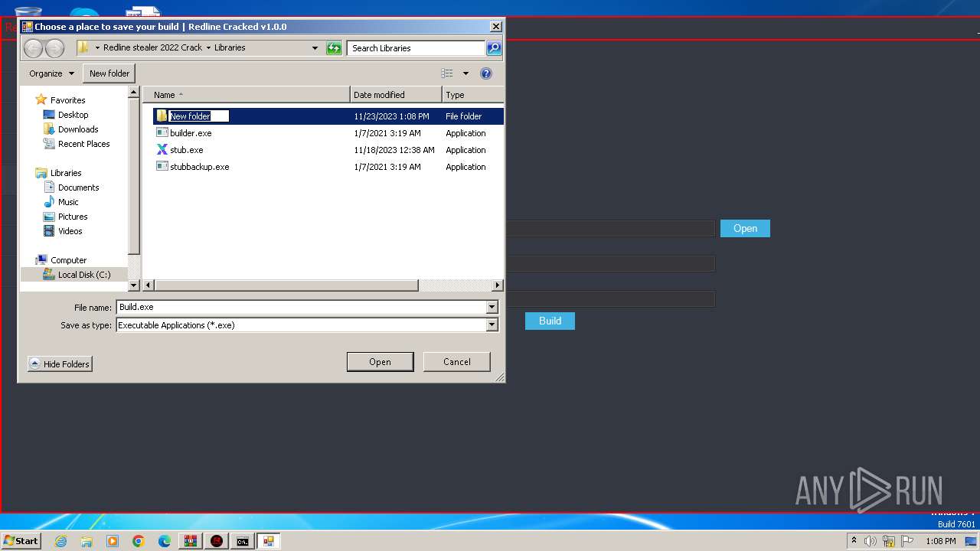
Task: Open Help with the question mark icon
Action: tap(486, 73)
